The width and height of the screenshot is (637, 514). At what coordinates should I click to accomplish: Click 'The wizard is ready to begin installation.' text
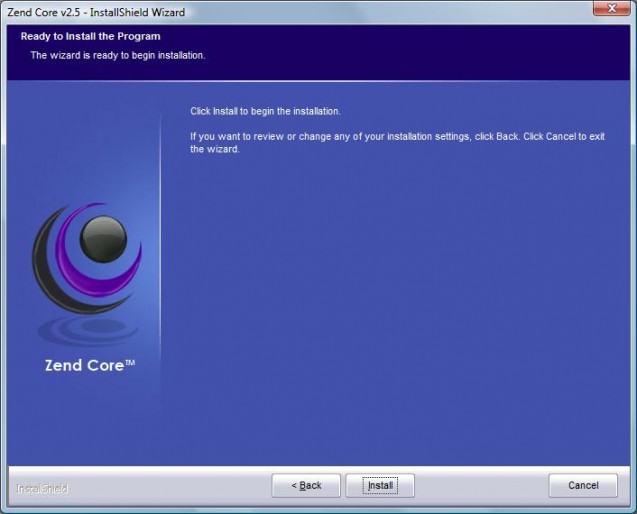coord(118,55)
